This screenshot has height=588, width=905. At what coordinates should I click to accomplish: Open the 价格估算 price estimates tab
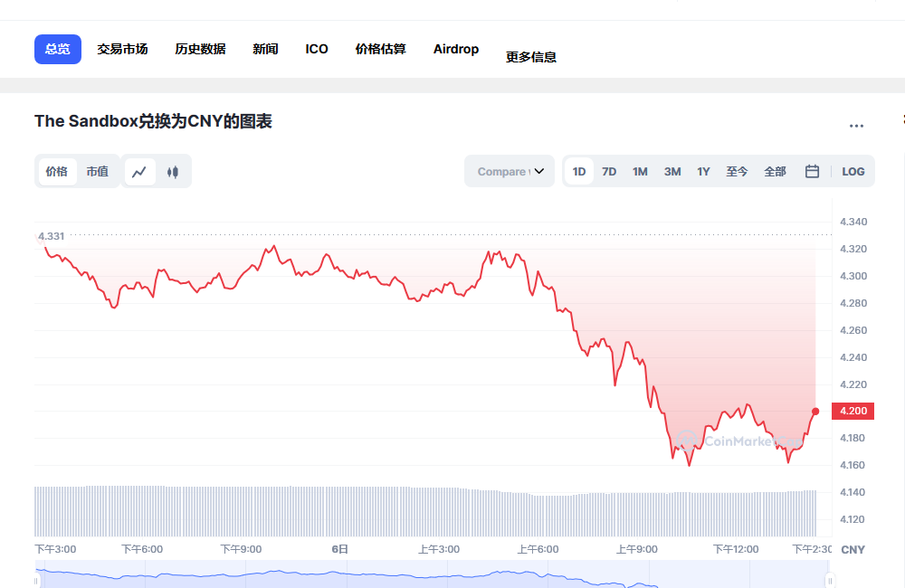pyautogui.click(x=381, y=49)
